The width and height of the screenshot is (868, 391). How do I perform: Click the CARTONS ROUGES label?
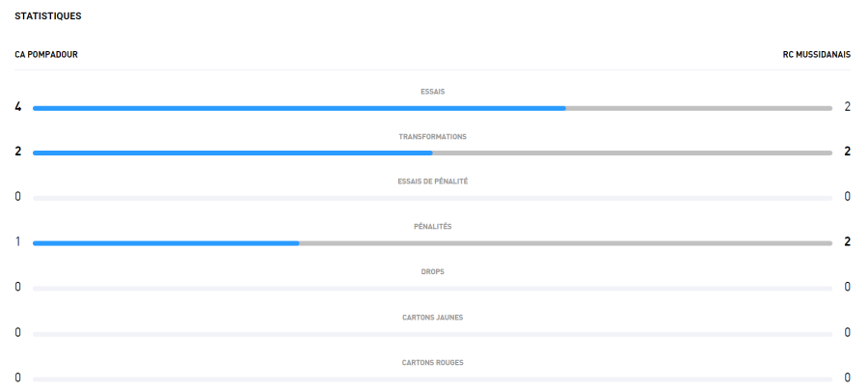[x=432, y=362]
